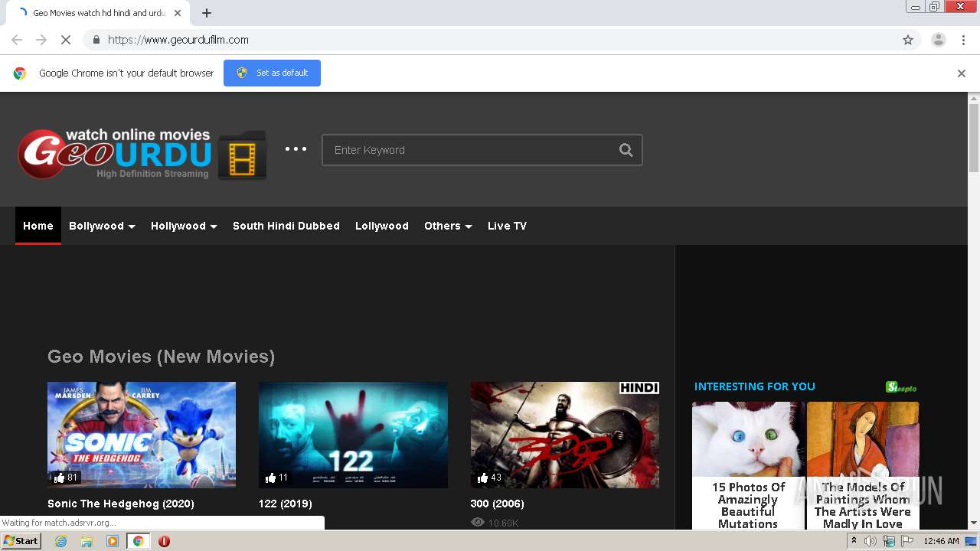Screen dimensions: 980x551
Task: Go back using the browser back arrow
Action: pyautogui.click(x=17, y=40)
